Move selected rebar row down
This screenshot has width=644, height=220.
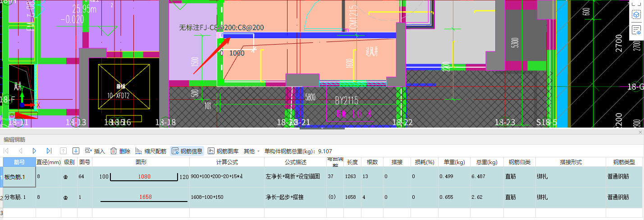[x=76, y=151]
